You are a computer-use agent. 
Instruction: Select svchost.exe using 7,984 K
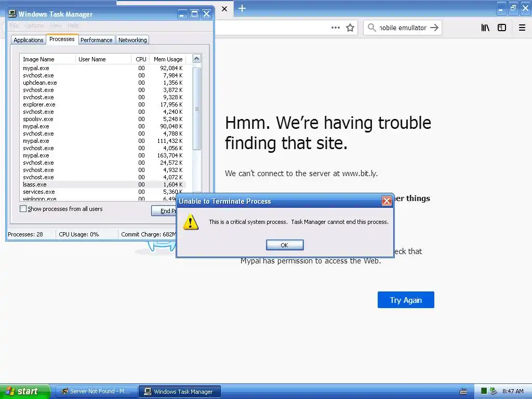click(x=103, y=75)
